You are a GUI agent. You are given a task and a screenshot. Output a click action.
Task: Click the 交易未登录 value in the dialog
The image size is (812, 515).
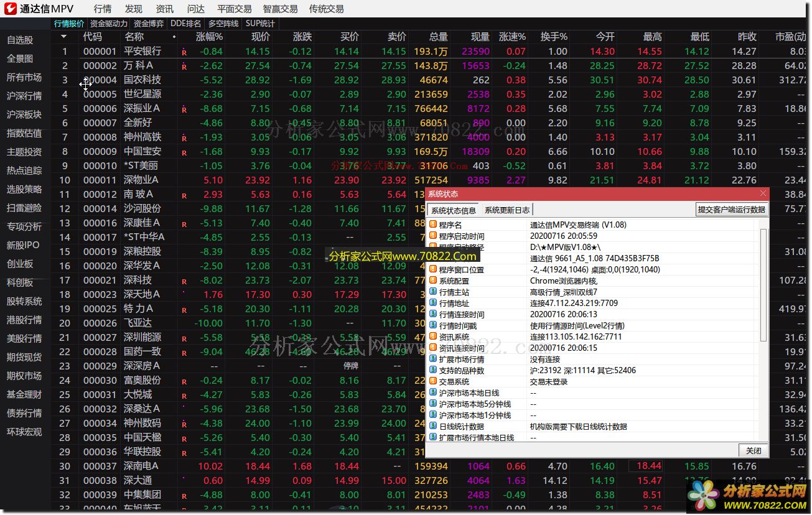[x=548, y=382]
